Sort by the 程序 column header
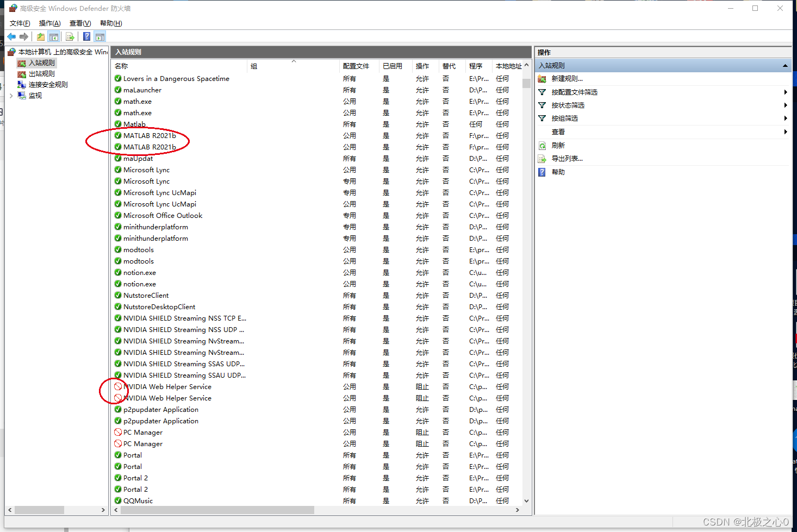Viewport: 797px width, 532px height. pos(478,66)
